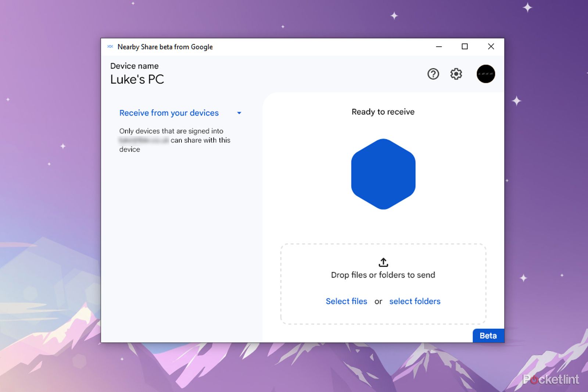588x392 pixels.
Task: Click the Ready to receive text
Action: [383, 112]
